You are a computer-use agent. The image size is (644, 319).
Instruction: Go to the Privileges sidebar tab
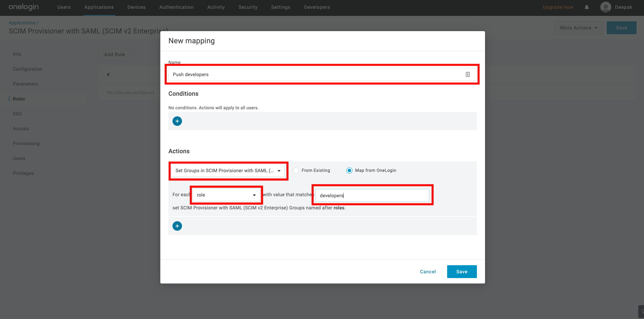click(x=23, y=173)
